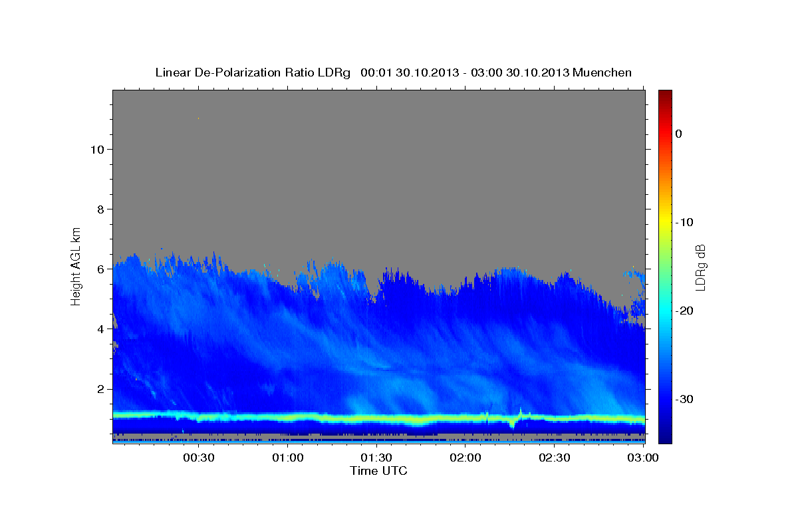Click the '02:00' time tick label

coord(465,458)
